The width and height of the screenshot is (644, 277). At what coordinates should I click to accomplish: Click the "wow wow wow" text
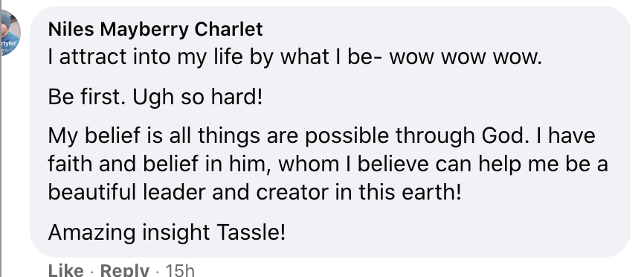click(x=466, y=57)
